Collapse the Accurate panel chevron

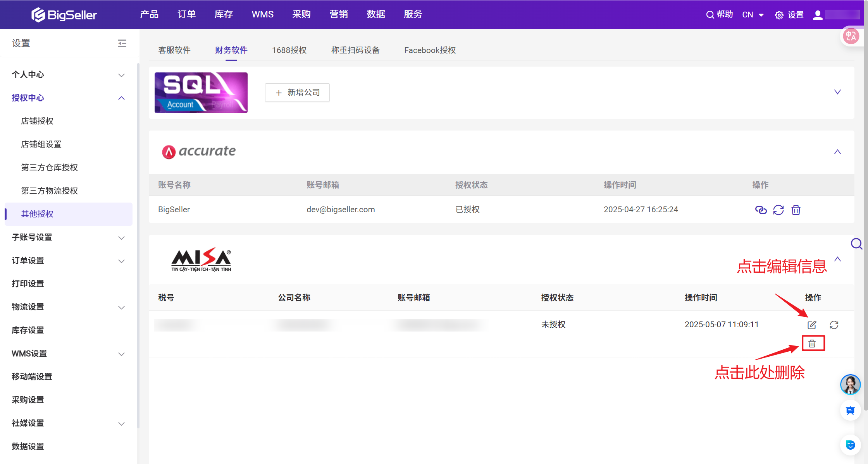(x=837, y=152)
